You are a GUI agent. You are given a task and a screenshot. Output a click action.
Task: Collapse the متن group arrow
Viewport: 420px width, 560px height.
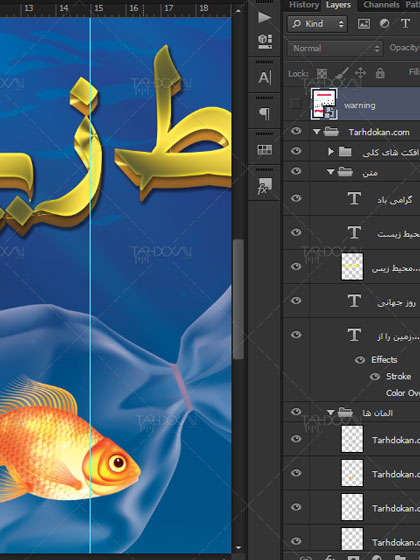tap(330, 172)
